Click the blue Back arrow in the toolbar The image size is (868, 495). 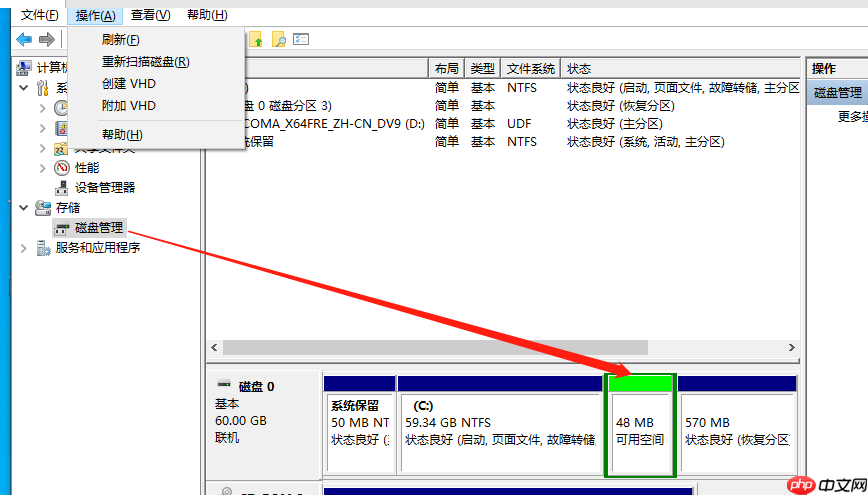pos(24,39)
